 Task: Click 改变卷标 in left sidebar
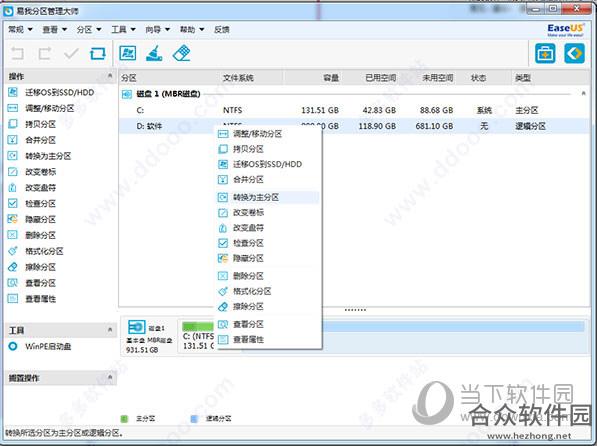[x=32, y=172]
